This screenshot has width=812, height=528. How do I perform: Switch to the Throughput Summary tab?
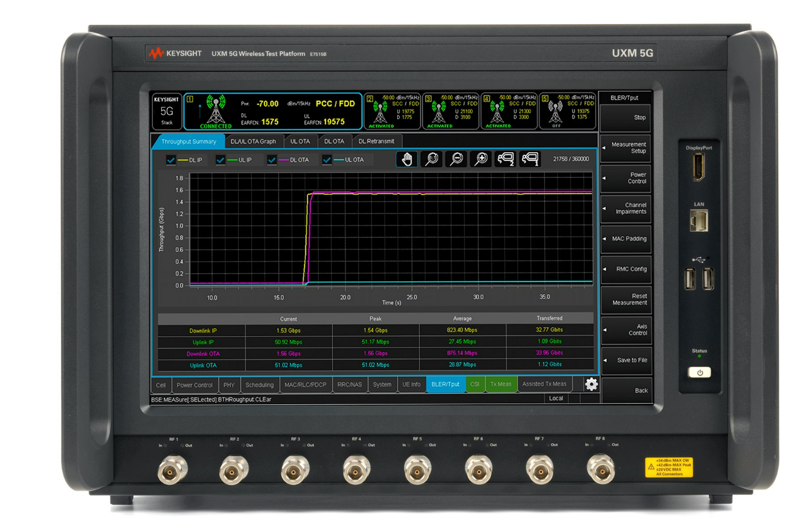coord(188,142)
